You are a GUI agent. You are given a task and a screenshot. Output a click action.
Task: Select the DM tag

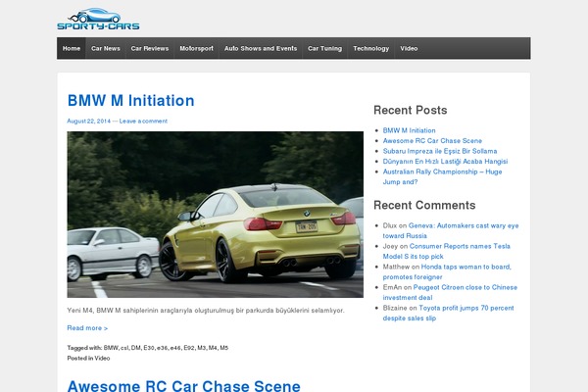136,348
